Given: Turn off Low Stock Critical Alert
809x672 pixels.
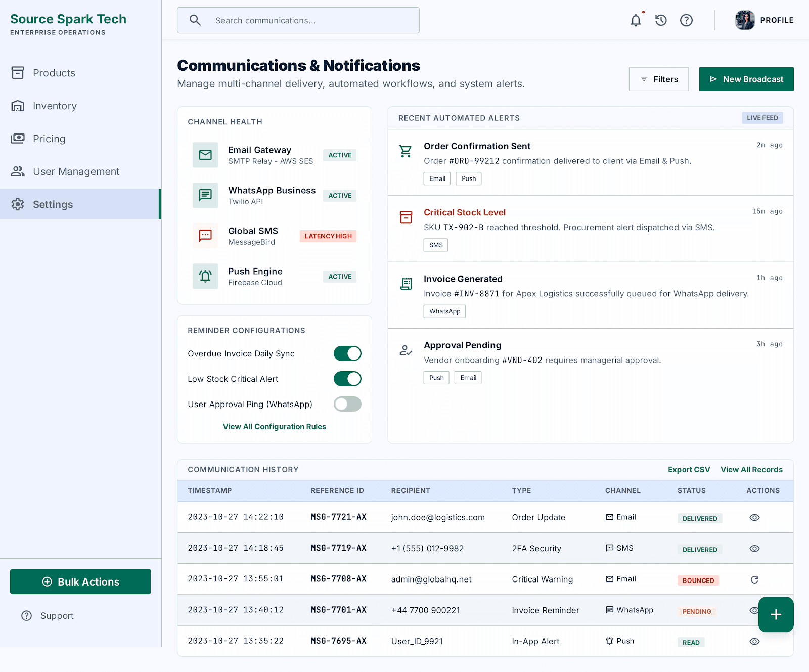Looking at the screenshot, I should point(347,379).
